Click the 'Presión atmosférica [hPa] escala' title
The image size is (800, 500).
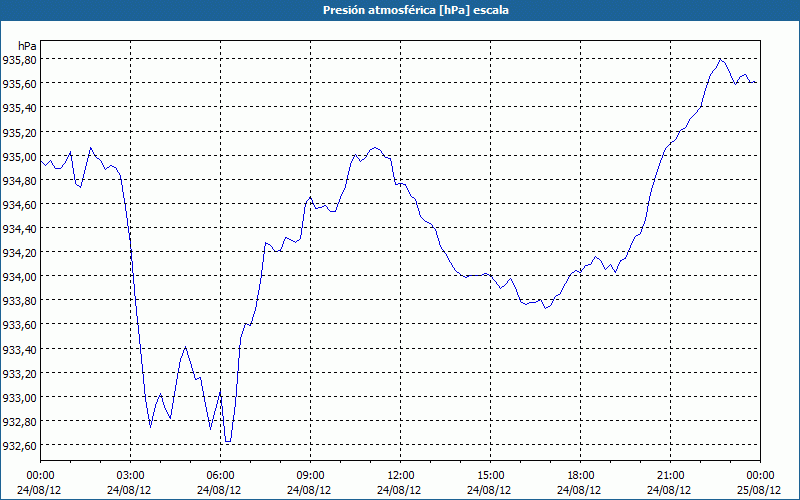click(416, 10)
